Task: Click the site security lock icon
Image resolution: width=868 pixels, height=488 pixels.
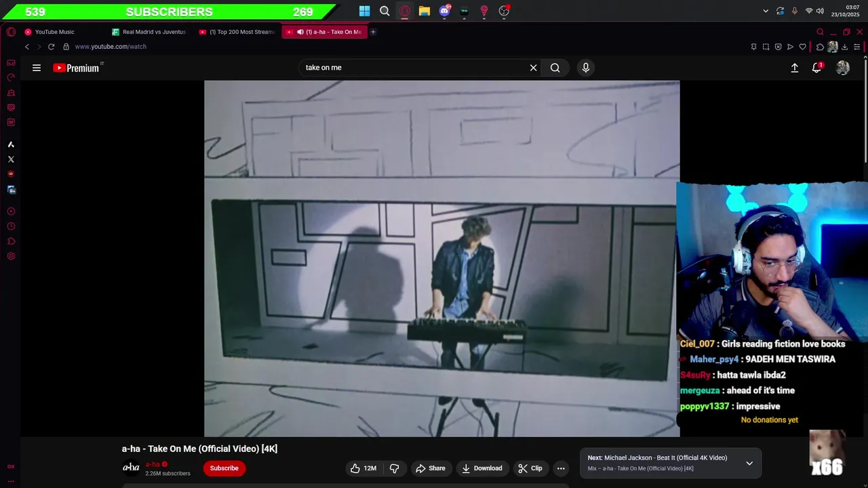Action: [66, 47]
